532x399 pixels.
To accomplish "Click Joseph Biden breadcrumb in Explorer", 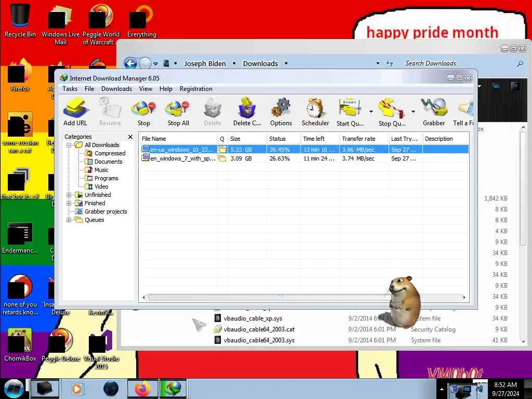I will pyautogui.click(x=205, y=63).
